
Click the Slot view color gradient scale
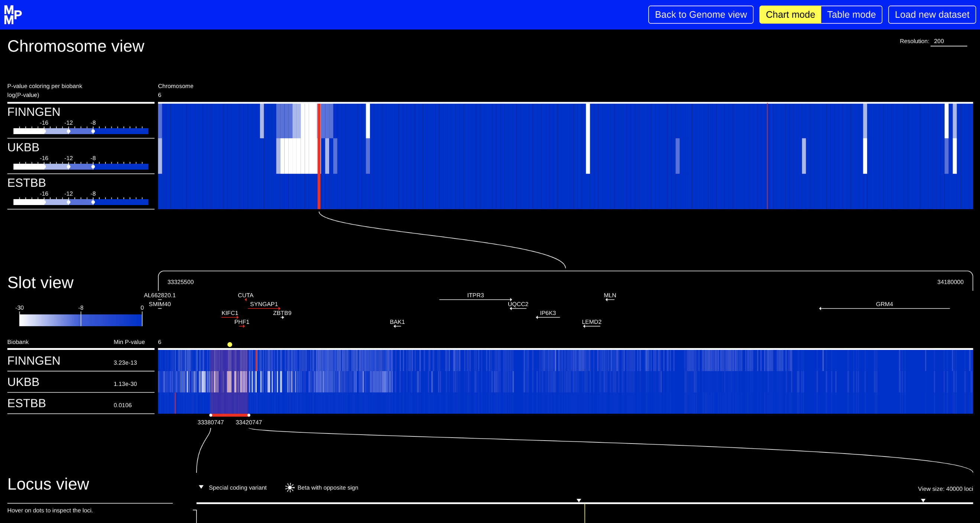coord(81,321)
